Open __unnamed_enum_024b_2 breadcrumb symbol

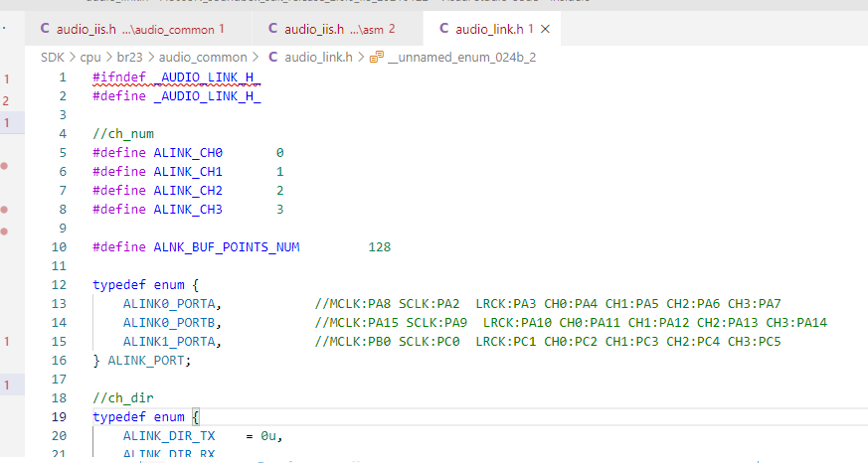click(461, 57)
